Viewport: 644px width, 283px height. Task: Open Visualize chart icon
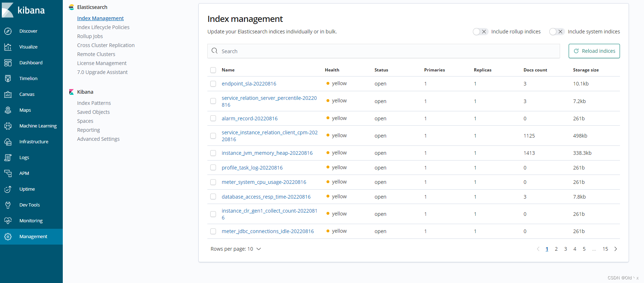[x=8, y=47]
